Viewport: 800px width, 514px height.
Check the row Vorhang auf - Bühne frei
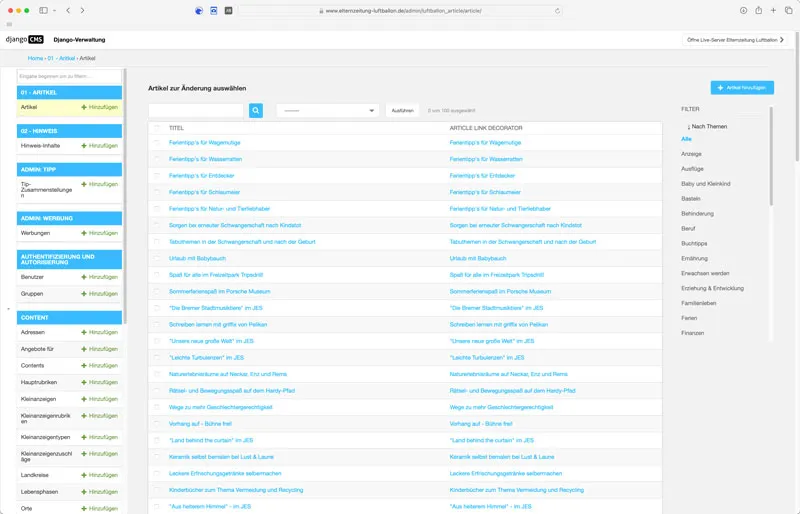pos(157,424)
